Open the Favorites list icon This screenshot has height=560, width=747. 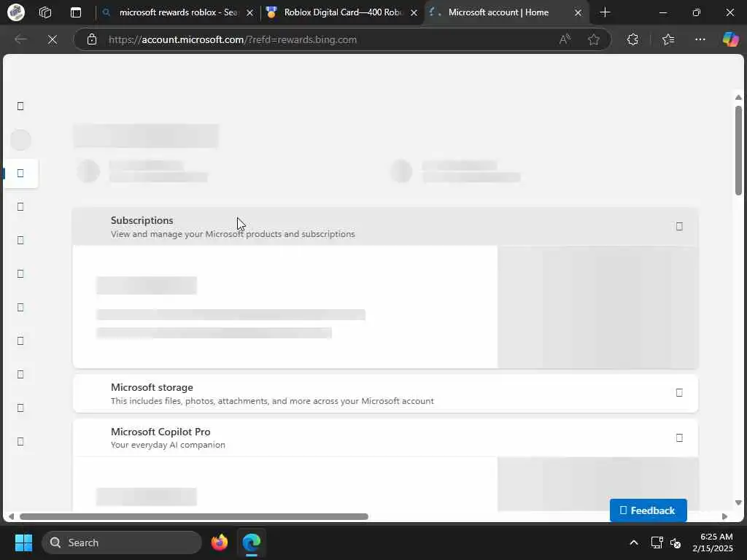(x=668, y=39)
